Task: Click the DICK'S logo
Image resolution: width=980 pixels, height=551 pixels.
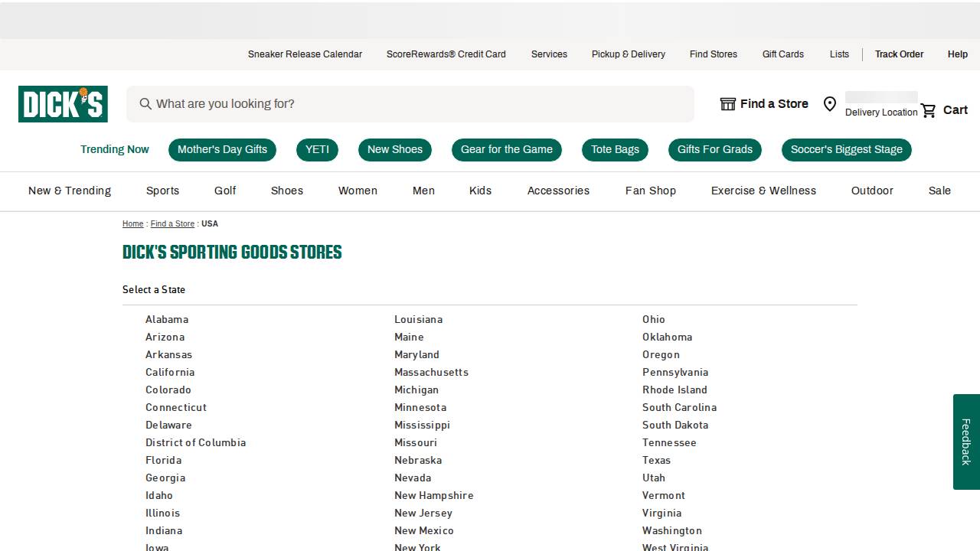Action: [x=62, y=103]
